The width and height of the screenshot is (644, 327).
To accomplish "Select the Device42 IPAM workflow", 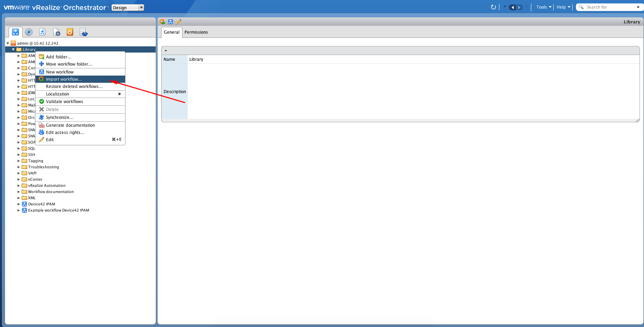I will pyautogui.click(x=42, y=204).
